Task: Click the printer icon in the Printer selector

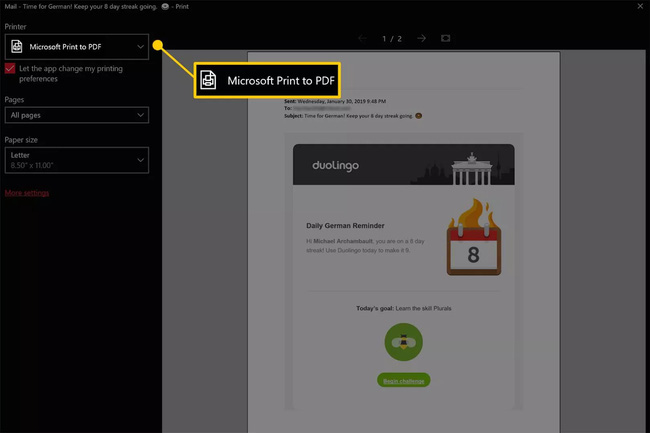Action: coord(17,46)
